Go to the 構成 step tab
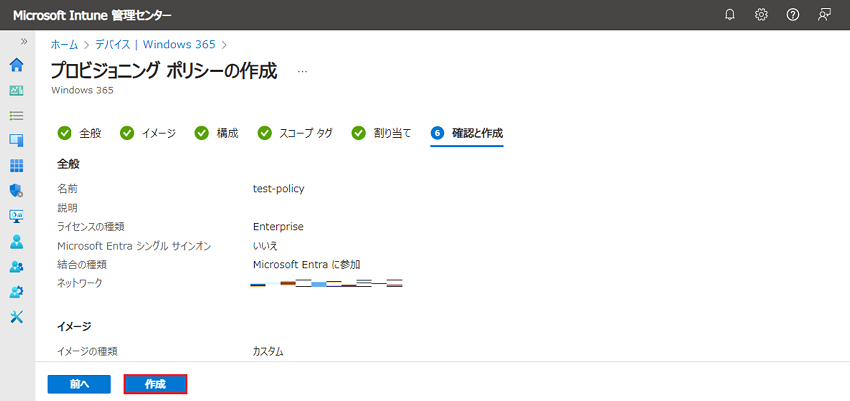 [x=216, y=133]
